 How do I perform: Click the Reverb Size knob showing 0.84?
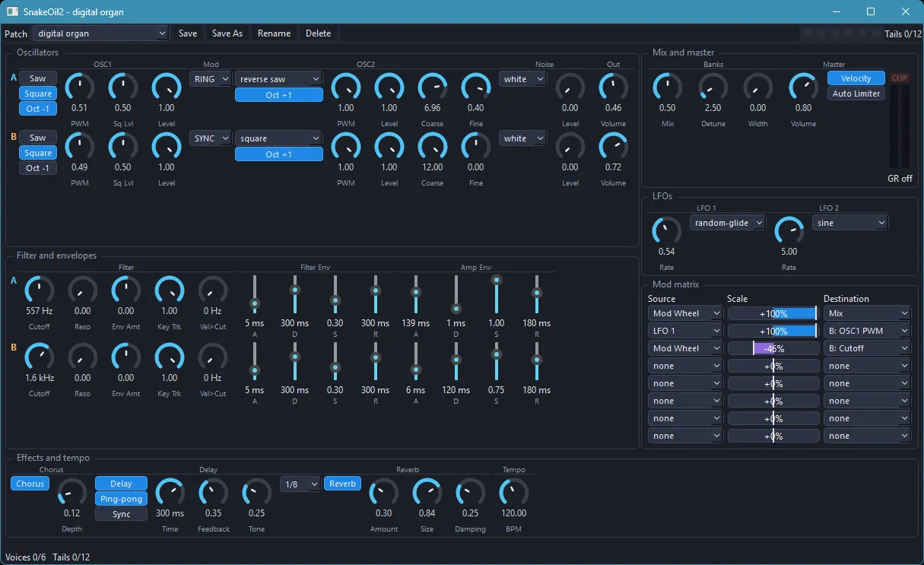pyautogui.click(x=427, y=493)
